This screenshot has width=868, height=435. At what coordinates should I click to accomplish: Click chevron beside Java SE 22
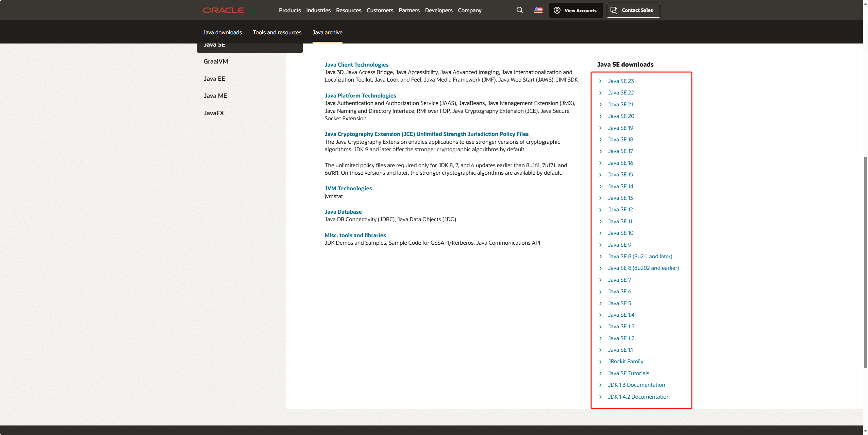pos(601,93)
